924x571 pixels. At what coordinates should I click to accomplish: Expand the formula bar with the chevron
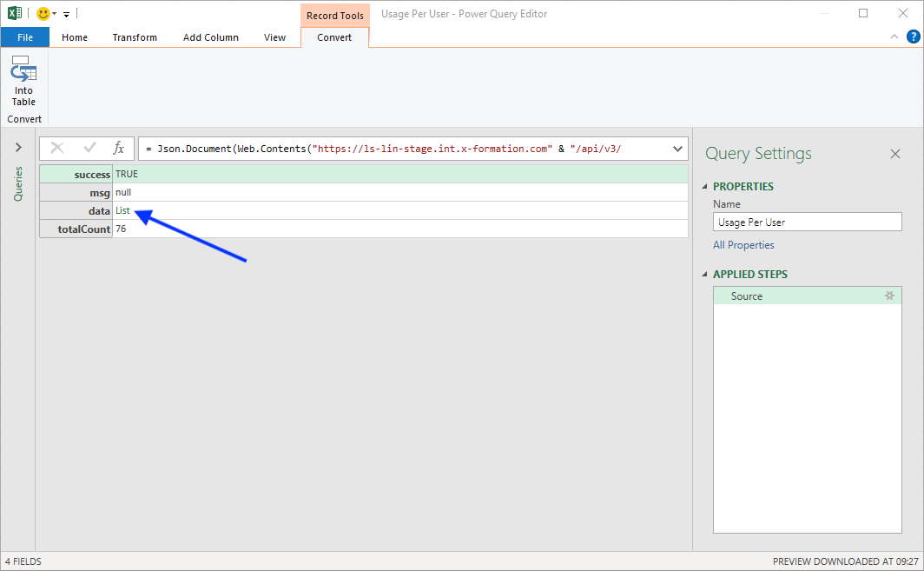677,149
